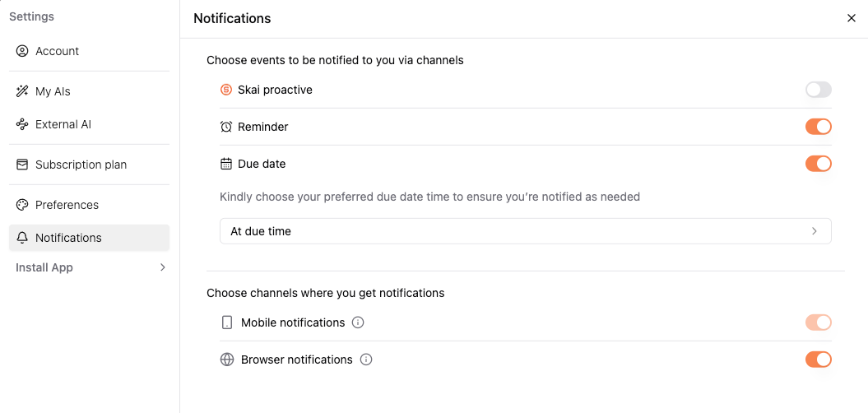This screenshot has height=413, width=868.
Task: Go to Subscription plan settings
Action: point(89,165)
